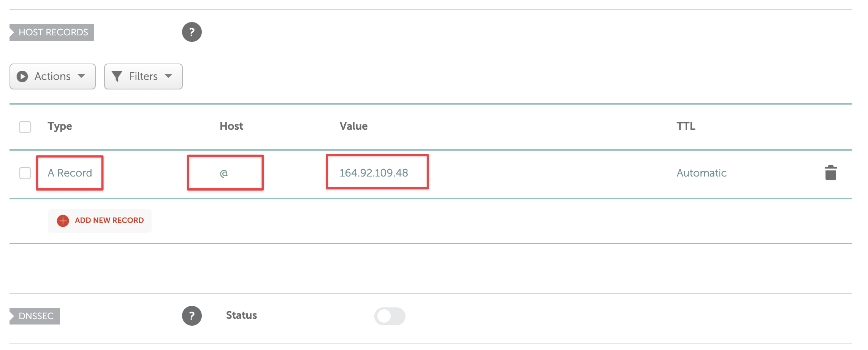Open the Actions dropdown
Image resolution: width=868 pixels, height=350 pixels.
click(52, 76)
